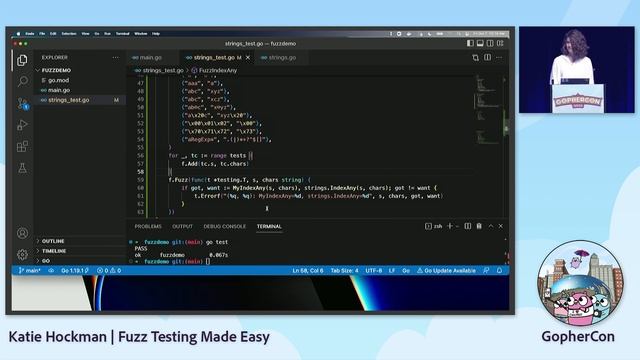Switch to the DEBUG CONSOLE tab

coord(224,227)
